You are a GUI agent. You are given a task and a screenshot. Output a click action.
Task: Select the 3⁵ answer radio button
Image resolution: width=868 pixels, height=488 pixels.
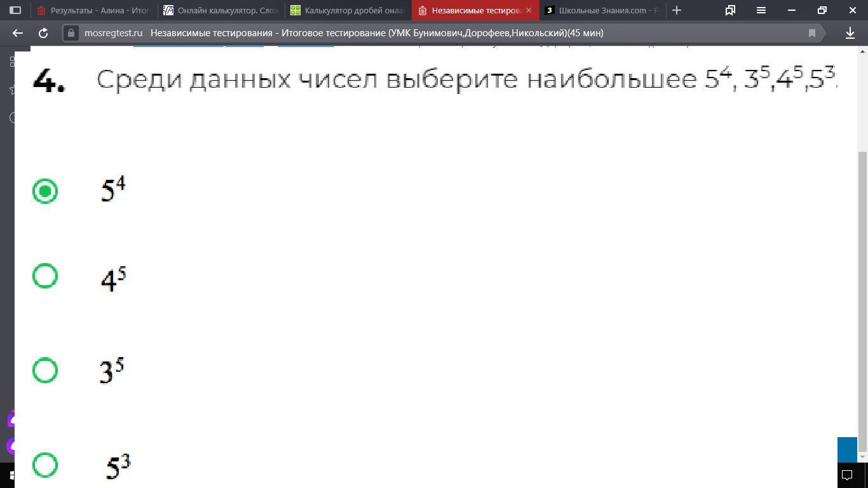pos(45,370)
